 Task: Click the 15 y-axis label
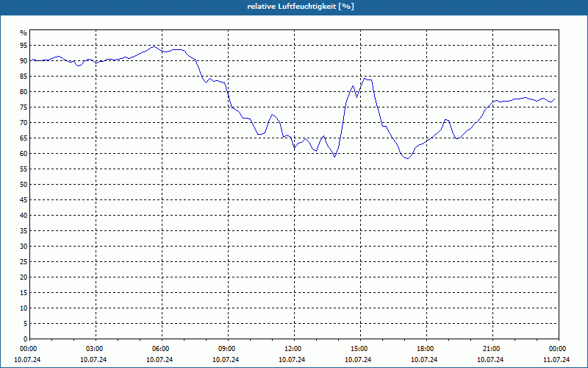(x=24, y=292)
